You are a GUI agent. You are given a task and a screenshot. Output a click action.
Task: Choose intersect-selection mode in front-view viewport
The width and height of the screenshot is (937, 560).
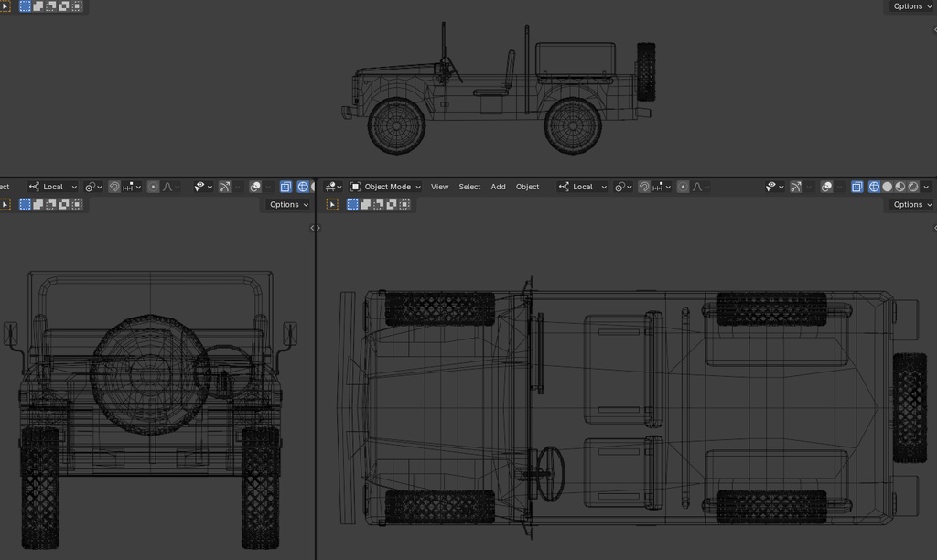point(77,204)
